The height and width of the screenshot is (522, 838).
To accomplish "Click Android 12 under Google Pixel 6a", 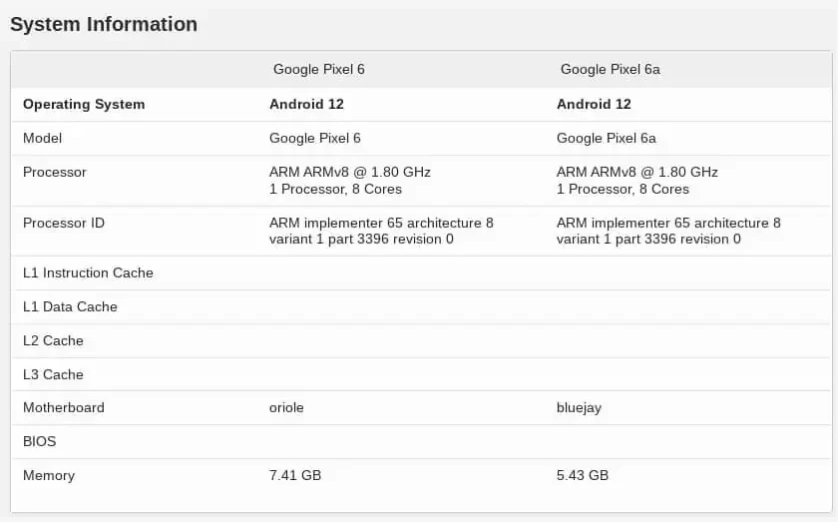I will [594, 104].
